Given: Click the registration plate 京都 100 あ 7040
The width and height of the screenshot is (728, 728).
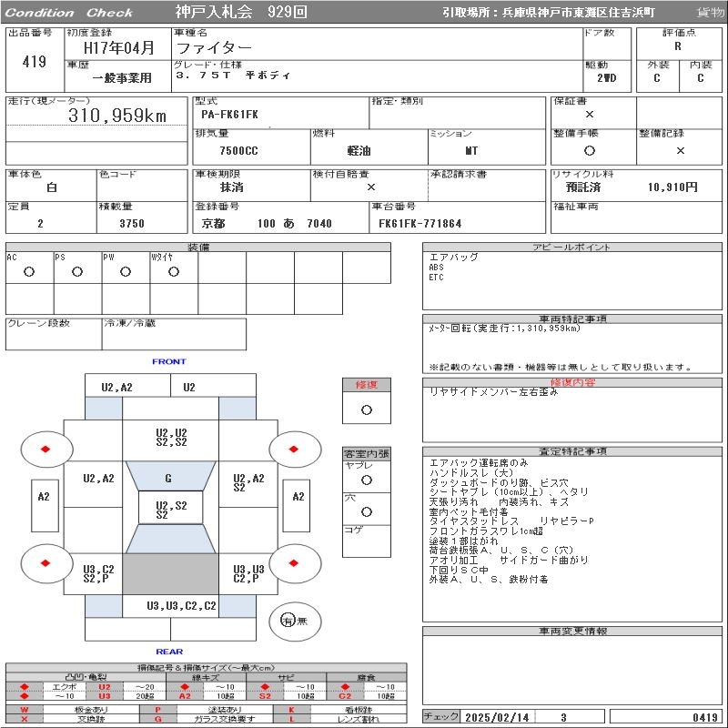Looking at the screenshot, I should [x=267, y=224].
